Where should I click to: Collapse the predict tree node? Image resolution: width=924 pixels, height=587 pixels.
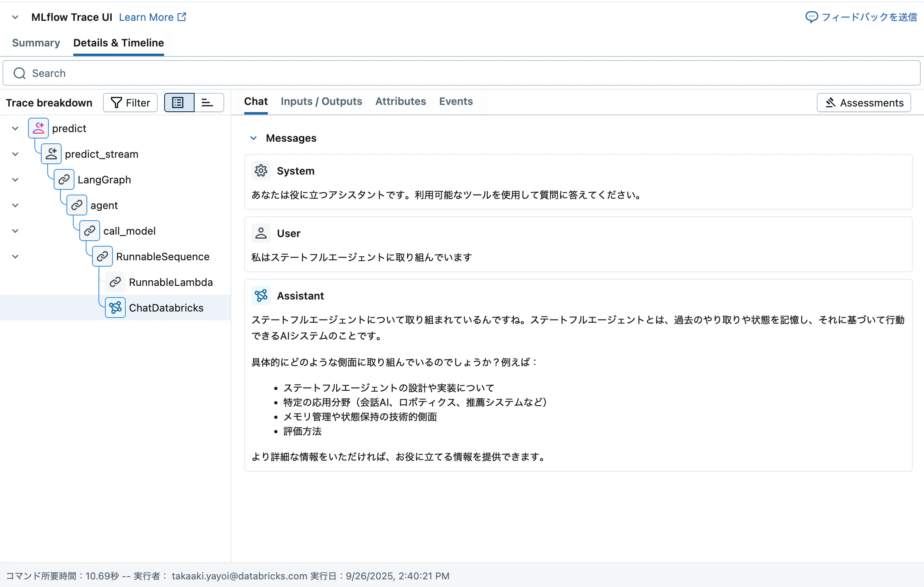pos(15,129)
